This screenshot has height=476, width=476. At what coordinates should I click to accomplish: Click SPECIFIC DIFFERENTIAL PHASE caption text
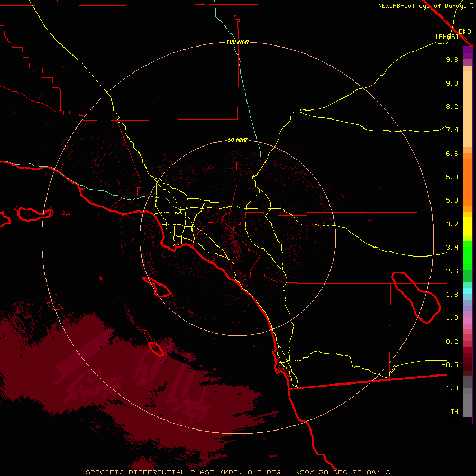click(x=151, y=472)
